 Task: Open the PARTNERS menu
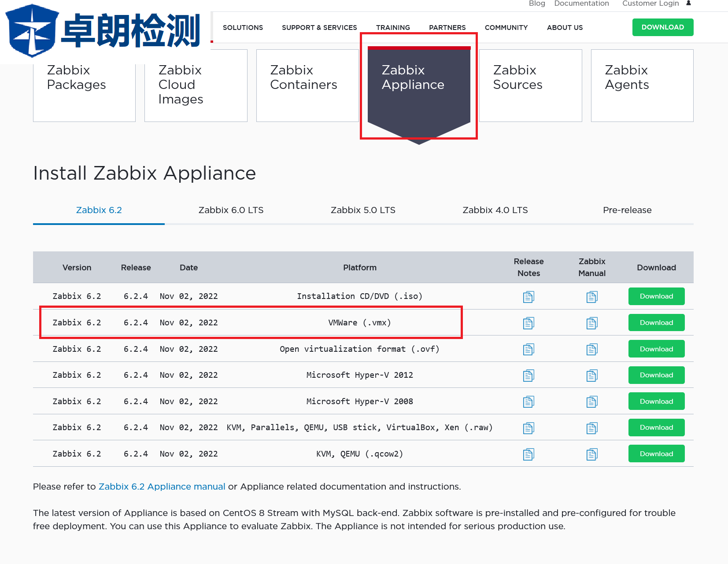447,27
